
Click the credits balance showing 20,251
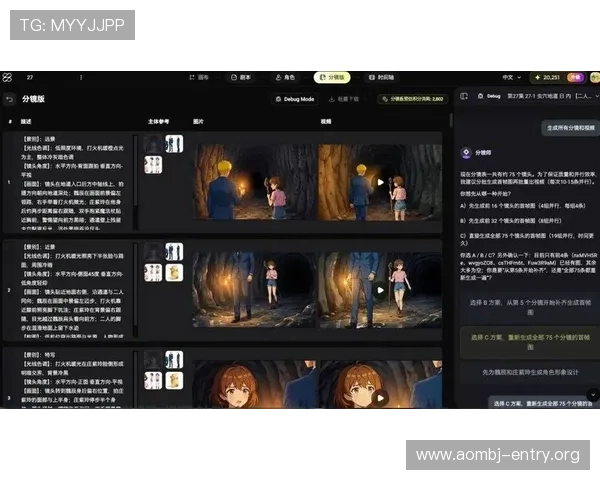[546, 77]
